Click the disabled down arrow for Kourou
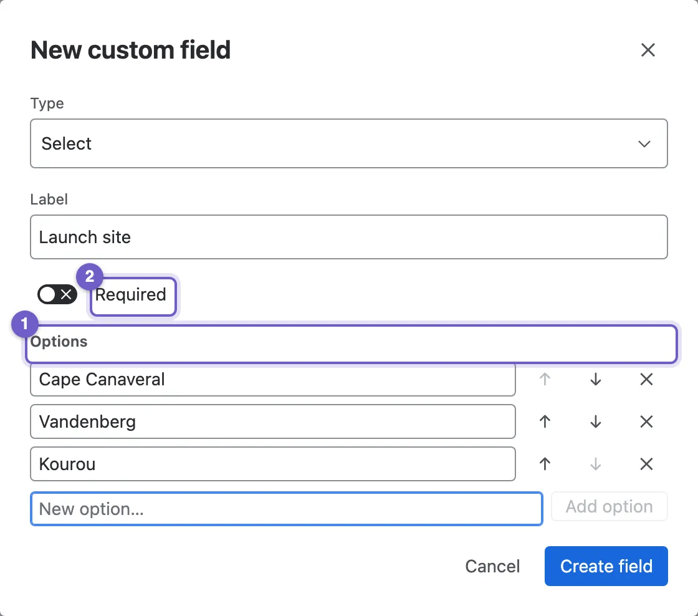This screenshot has height=616, width=698. tap(596, 464)
